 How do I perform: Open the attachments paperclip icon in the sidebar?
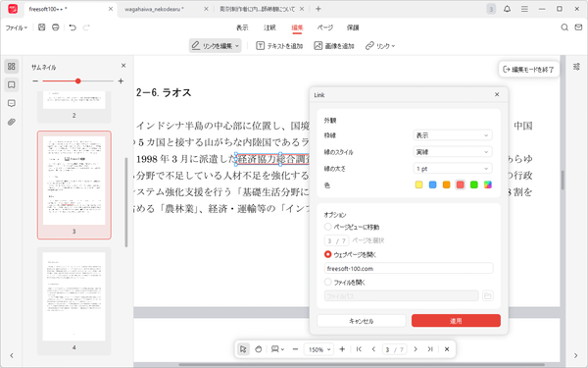click(x=11, y=122)
